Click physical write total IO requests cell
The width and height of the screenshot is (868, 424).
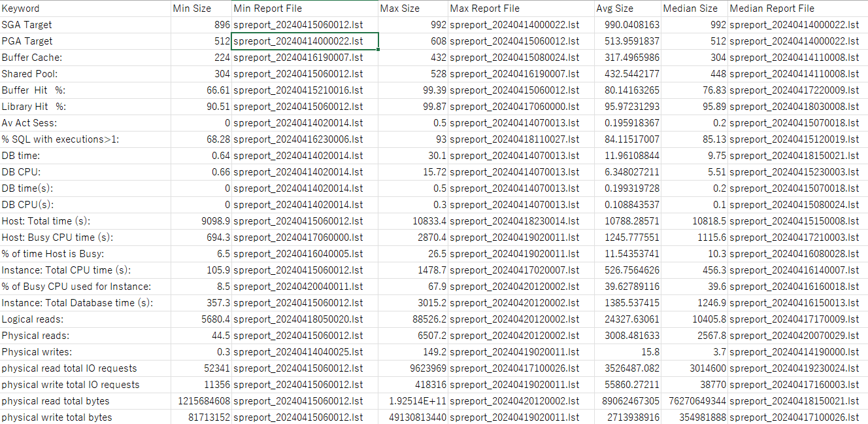86,385
